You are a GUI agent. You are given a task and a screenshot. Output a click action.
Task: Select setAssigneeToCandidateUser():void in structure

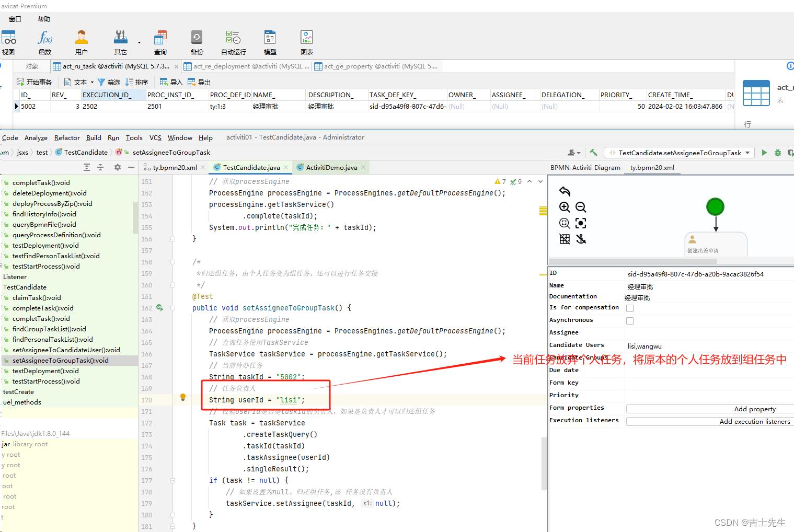pos(66,350)
